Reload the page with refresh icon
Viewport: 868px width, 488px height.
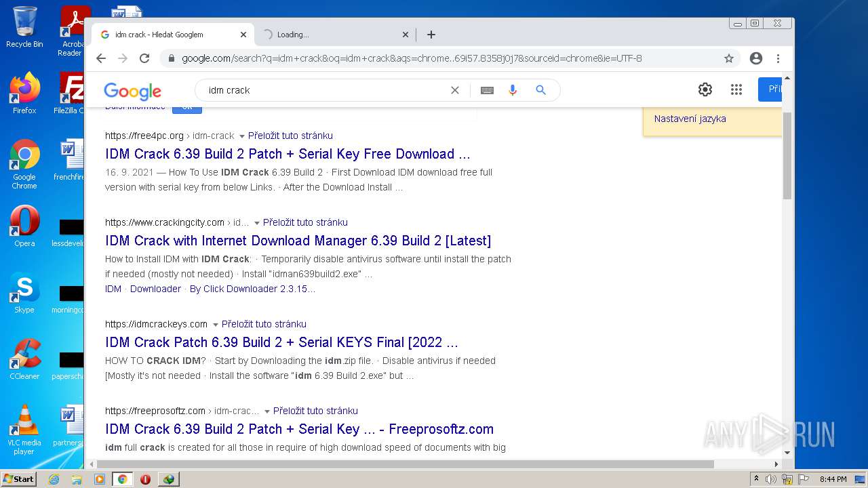[144, 58]
